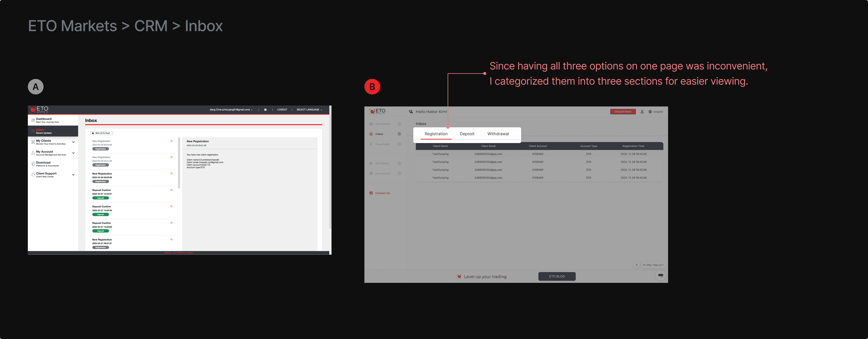Expand My Account chevron in design A sidebar

click(x=73, y=153)
